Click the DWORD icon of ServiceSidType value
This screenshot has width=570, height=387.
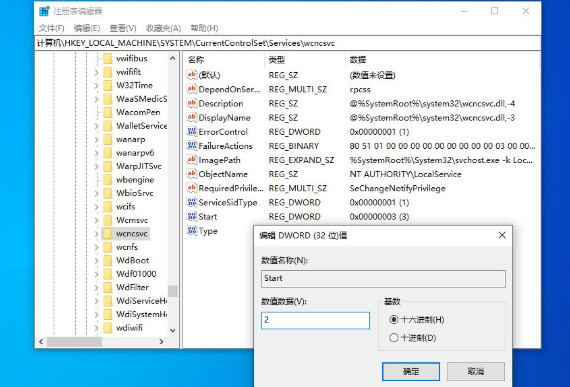point(192,202)
